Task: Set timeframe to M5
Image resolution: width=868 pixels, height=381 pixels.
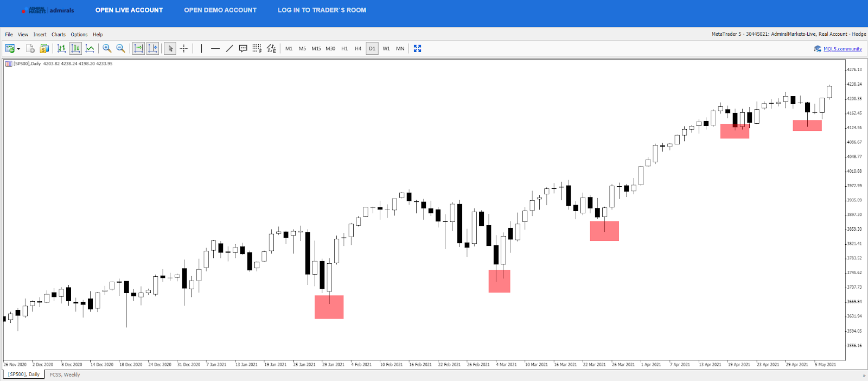Action: point(302,48)
